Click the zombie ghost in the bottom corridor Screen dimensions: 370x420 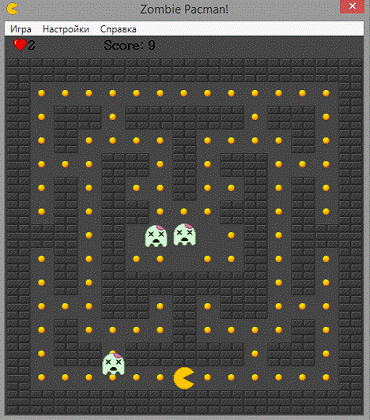click(113, 364)
